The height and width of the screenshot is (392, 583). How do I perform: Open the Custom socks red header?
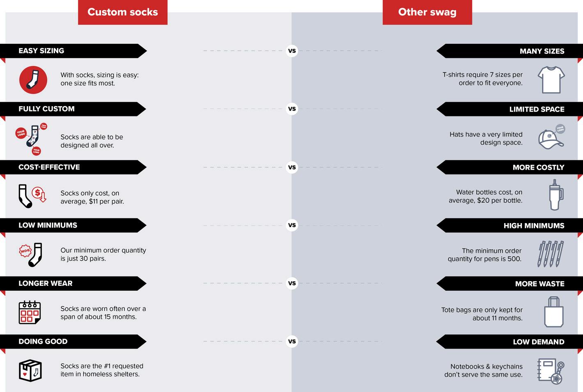(x=123, y=12)
